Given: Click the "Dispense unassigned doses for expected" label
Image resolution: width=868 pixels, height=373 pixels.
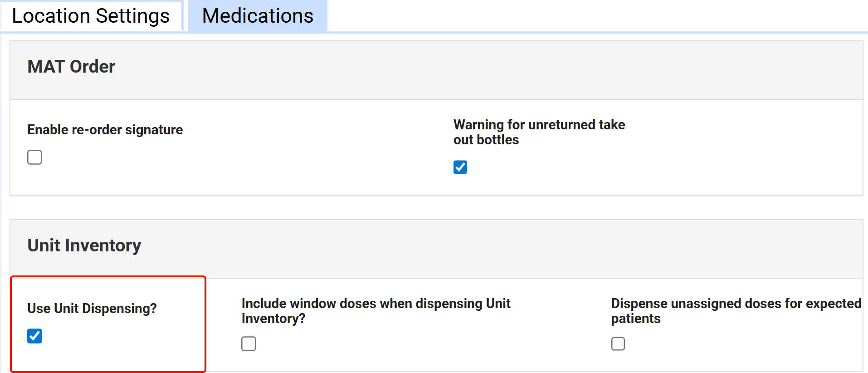Looking at the screenshot, I should [736, 304].
